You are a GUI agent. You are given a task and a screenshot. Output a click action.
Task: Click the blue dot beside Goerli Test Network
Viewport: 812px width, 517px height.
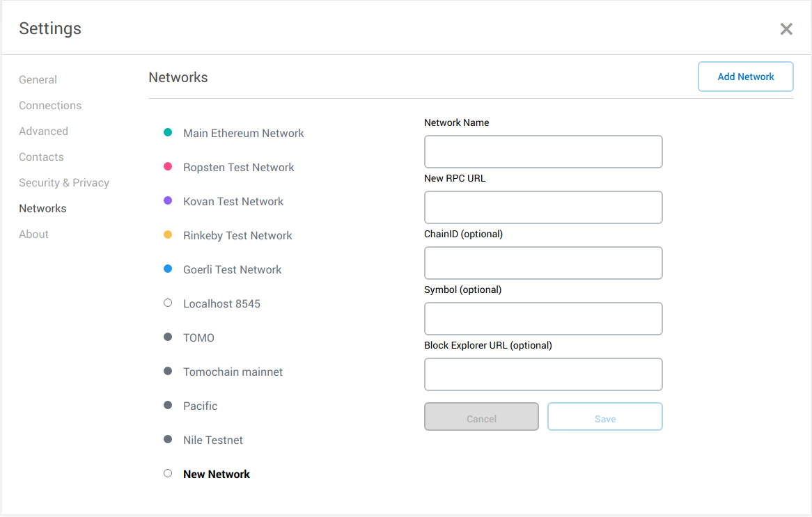pyautogui.click(x=168, y=269)
